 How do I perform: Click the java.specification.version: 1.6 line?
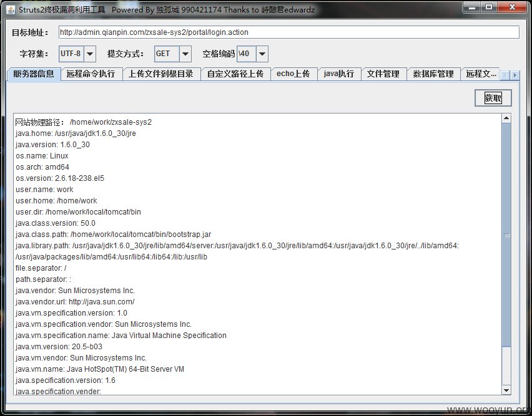point(66,380)
